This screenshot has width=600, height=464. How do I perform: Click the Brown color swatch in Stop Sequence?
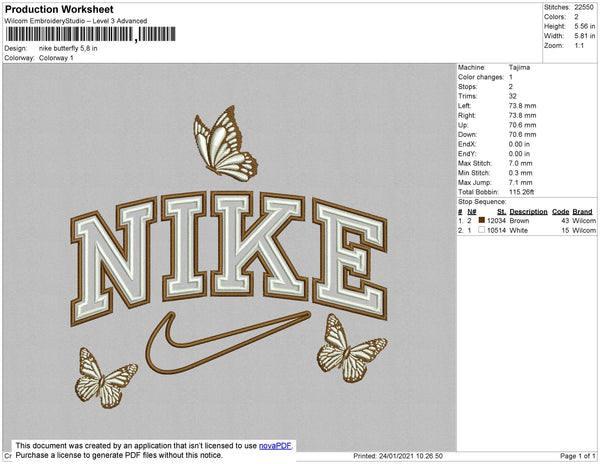[x=481, y=220]
